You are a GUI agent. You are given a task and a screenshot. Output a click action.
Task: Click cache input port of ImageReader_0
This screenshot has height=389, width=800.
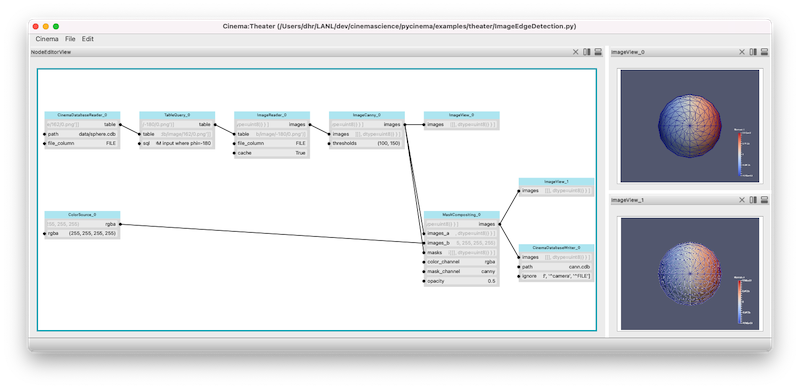[x=235, y=153]
